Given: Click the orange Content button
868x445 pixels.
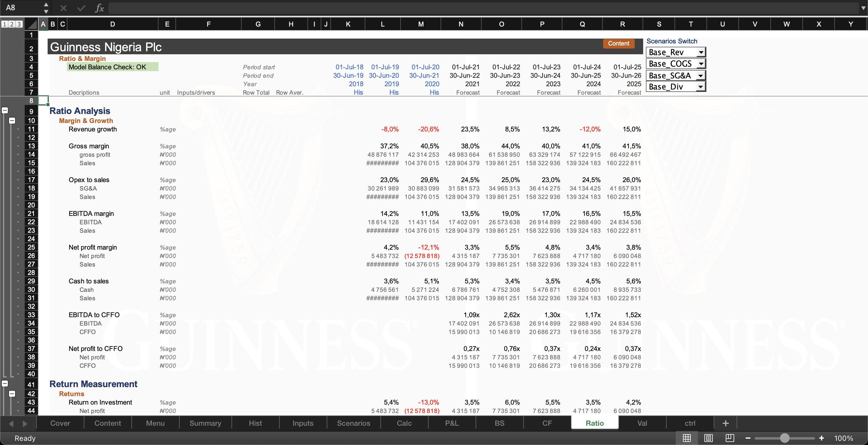Looking at the screenshot, I should coord(618,43).
